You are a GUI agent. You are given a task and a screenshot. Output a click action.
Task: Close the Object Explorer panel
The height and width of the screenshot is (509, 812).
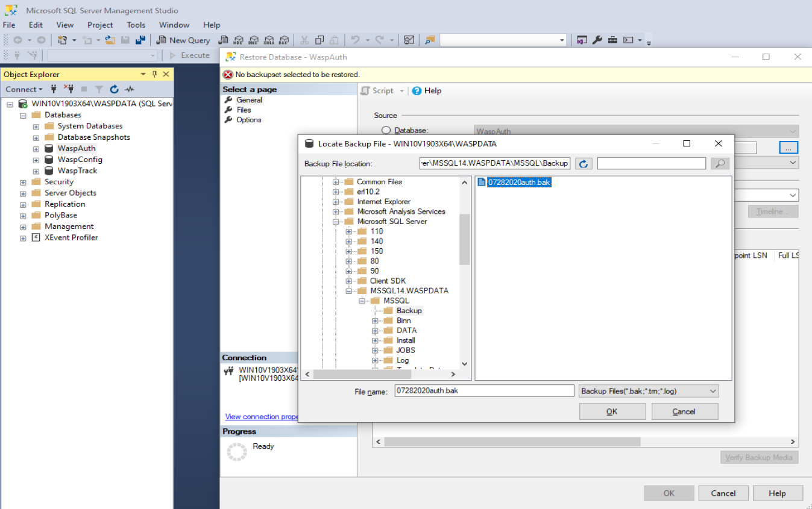[x=165, y=74]
